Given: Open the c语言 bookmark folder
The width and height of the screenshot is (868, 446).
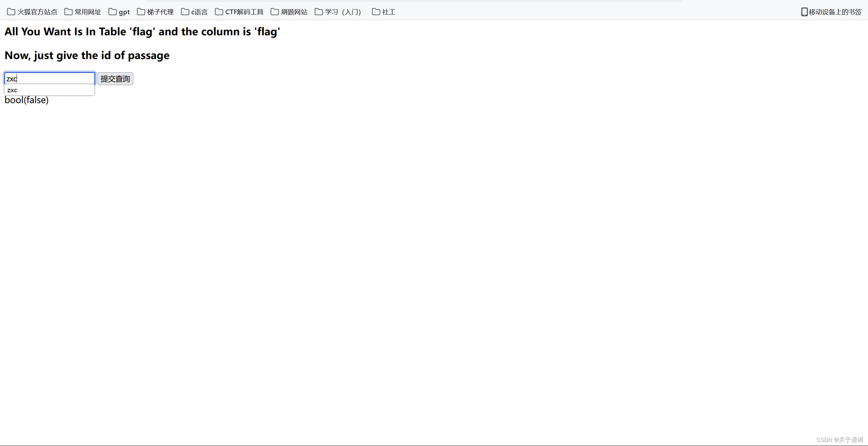Looking at the screenshot, I should 194,12.
